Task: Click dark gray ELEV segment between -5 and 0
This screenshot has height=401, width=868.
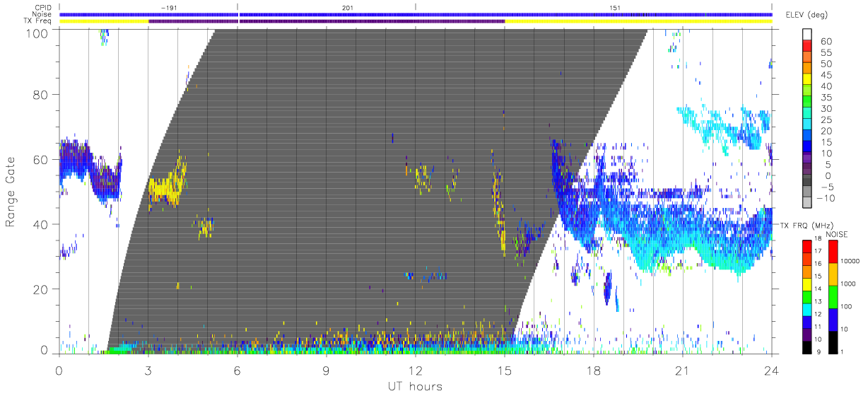Action: pos(807,181)
